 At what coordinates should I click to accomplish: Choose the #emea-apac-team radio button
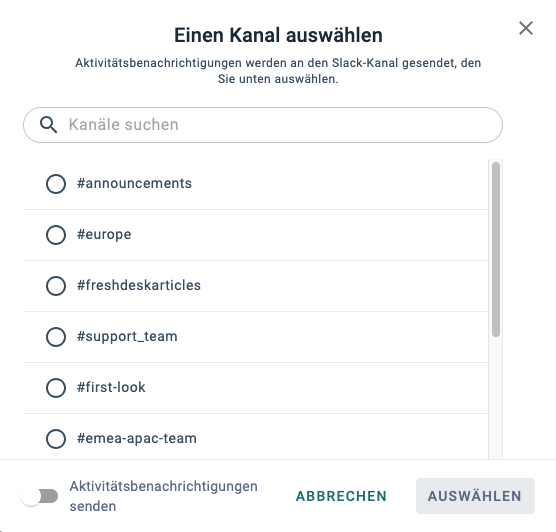56,439
